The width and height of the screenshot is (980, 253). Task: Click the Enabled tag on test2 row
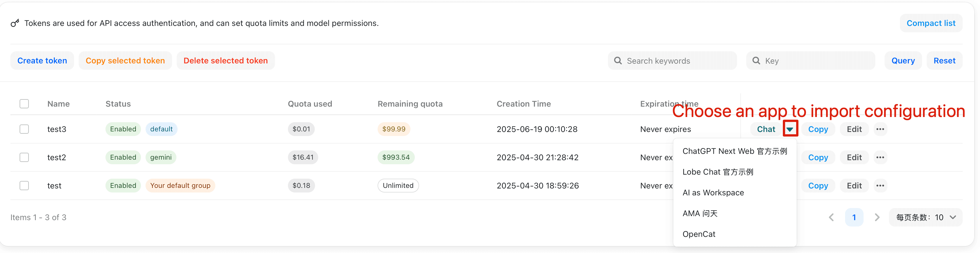[123, 158]
